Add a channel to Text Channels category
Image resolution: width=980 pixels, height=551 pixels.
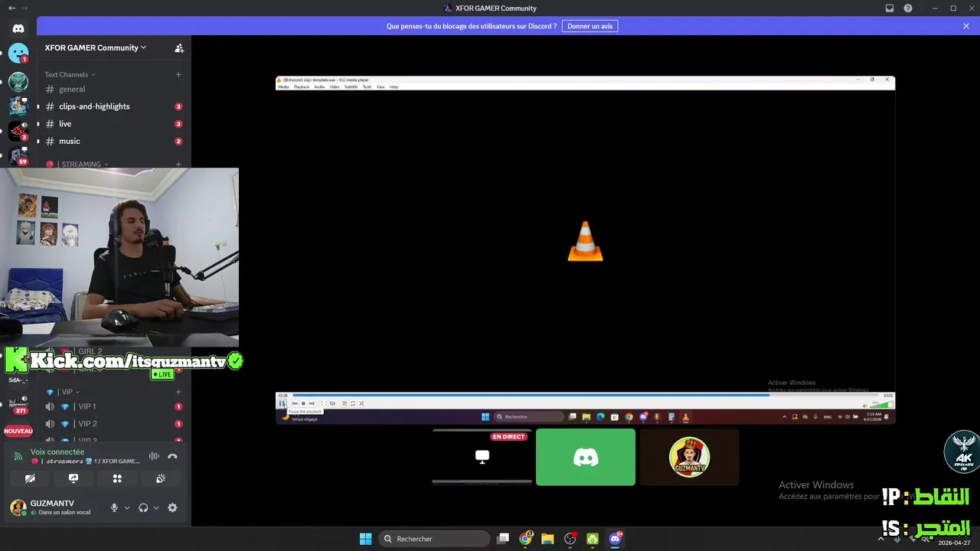click(178, 74)
